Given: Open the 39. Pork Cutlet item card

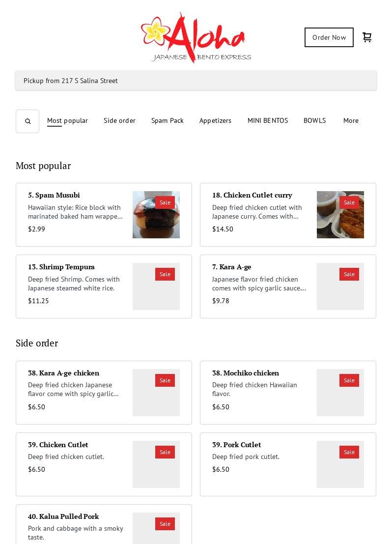Looking at the screenshot, I should [x=288, y=464].
